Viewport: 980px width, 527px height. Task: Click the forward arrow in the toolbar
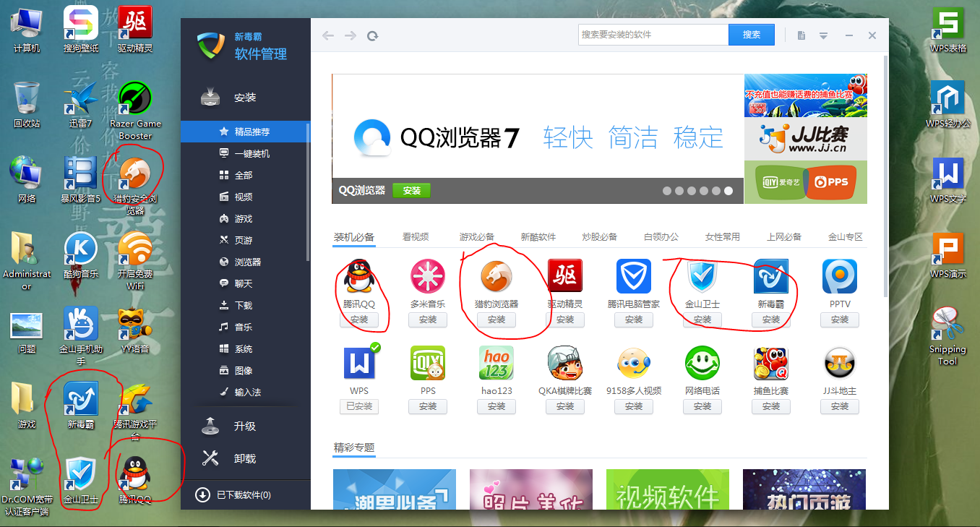coord(351,35)
